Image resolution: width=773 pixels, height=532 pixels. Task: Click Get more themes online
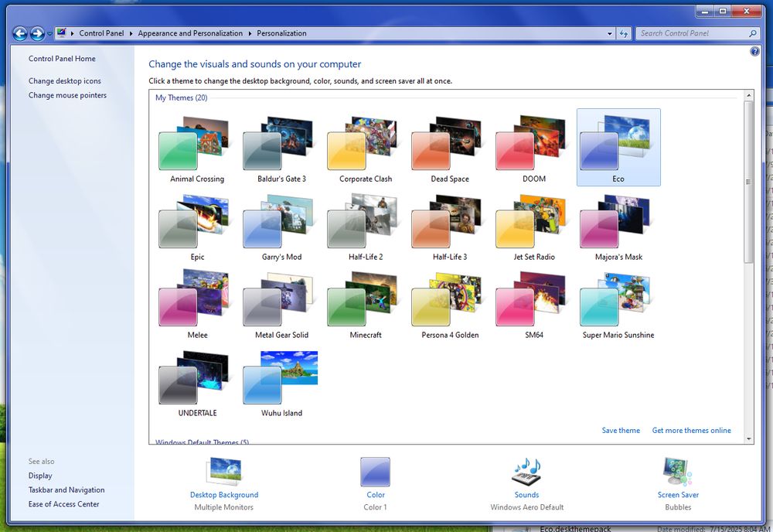coord(692,431)
